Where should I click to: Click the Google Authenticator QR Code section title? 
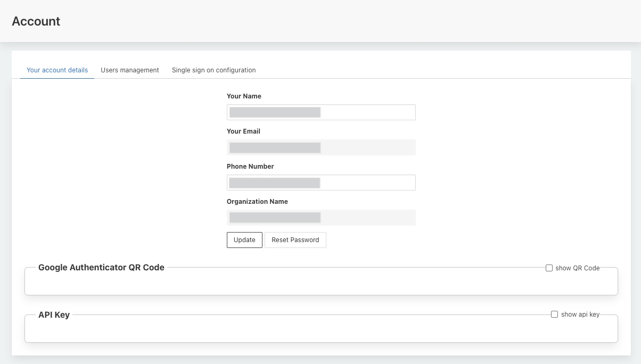pos(101,268)
